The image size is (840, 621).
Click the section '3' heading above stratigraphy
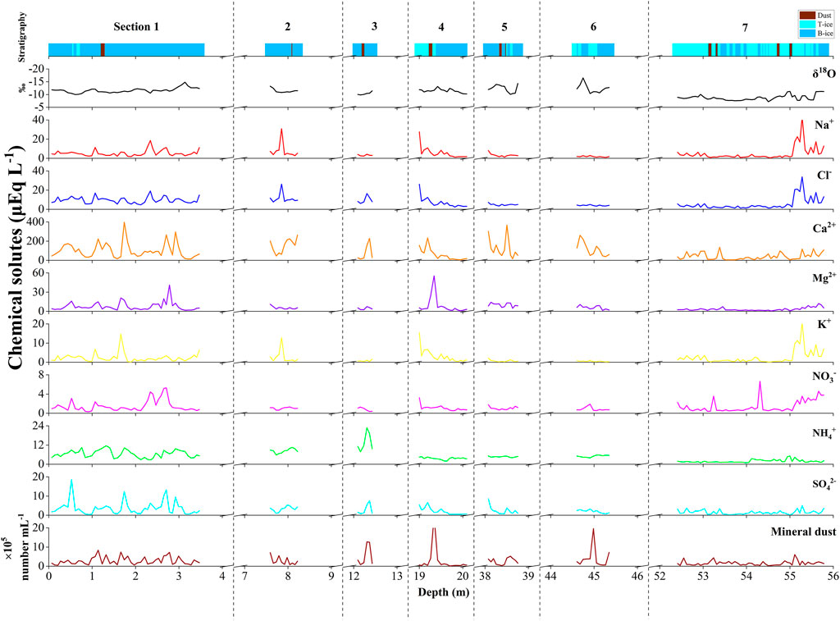coord(374,26)
